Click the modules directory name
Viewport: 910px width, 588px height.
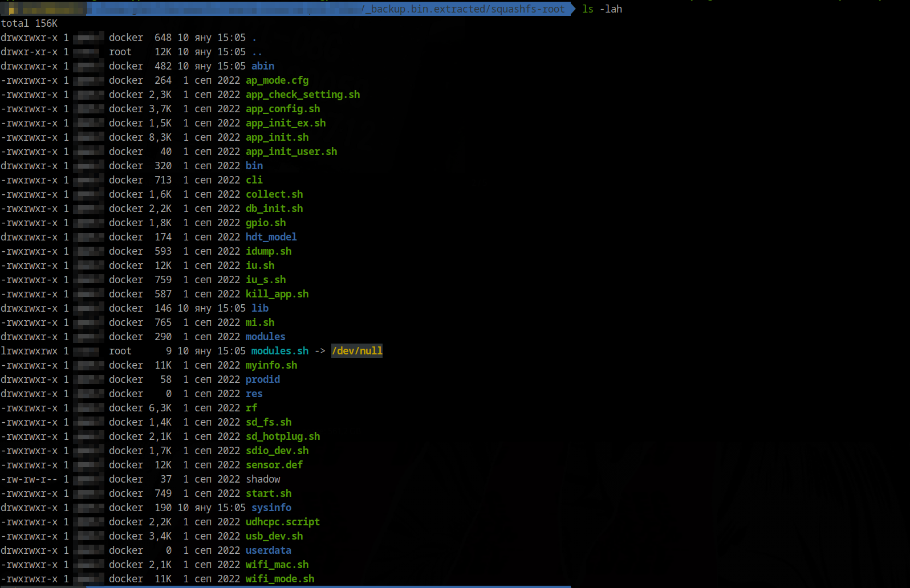click(x=266, y=337)
